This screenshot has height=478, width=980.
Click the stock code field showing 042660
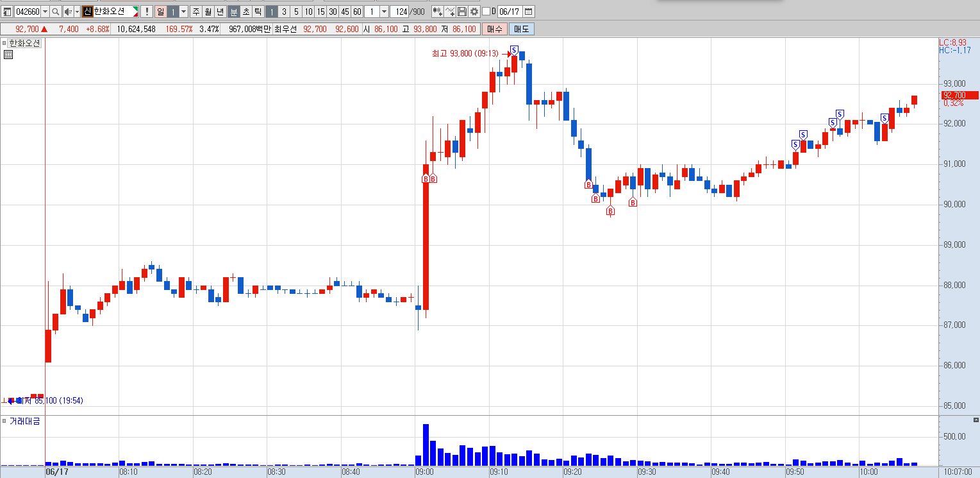(x=28, y=12)
